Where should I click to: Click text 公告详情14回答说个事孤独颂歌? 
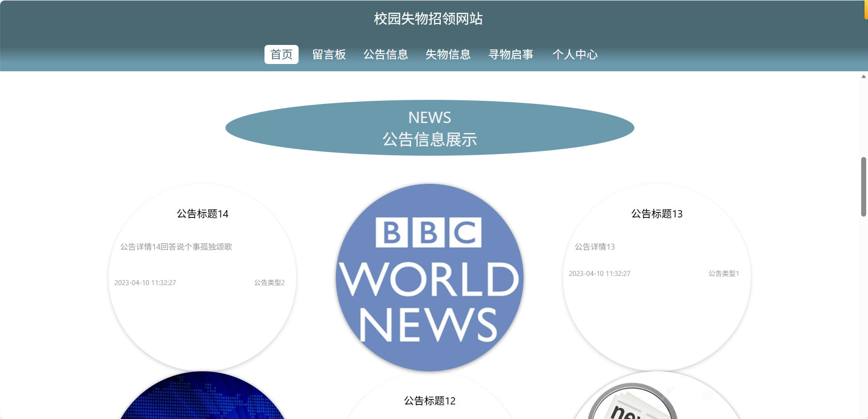176,246
